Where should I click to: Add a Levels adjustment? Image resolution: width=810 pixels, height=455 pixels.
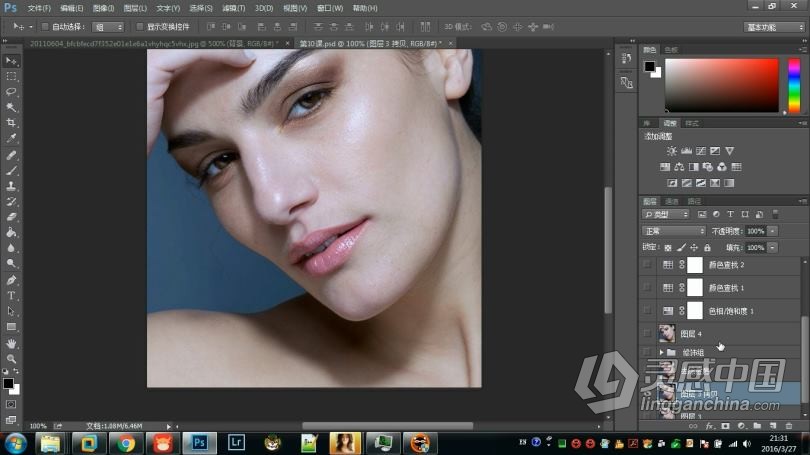[x=686, y=151]
